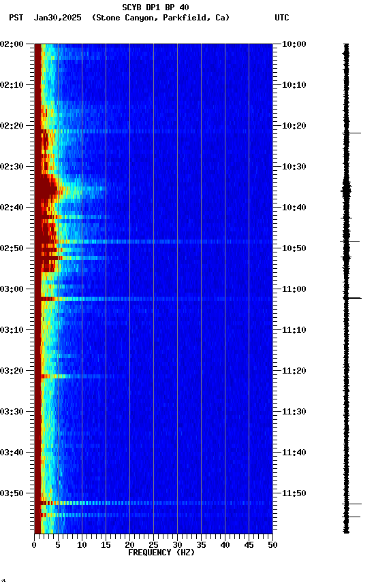The height and width of the screenshot is (588, 376).
Task: Click the 11:50 UTC time label
Action: click(294, 493)
